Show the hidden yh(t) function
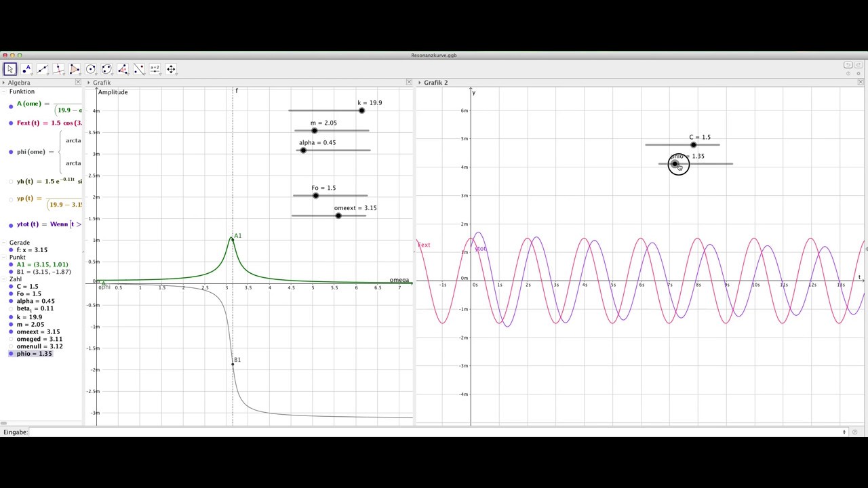Viewport: 868px width, 488px height. click(11, 182)
